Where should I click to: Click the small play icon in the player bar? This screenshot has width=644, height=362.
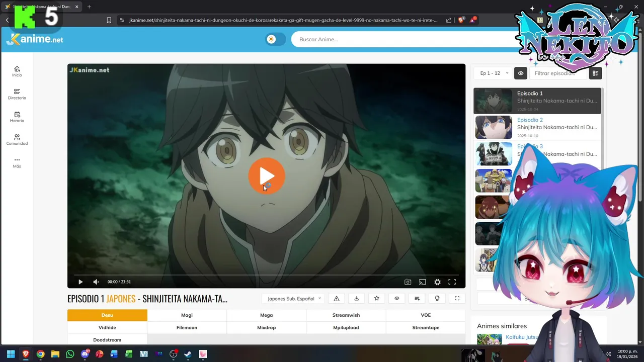(x=80, y=282)
